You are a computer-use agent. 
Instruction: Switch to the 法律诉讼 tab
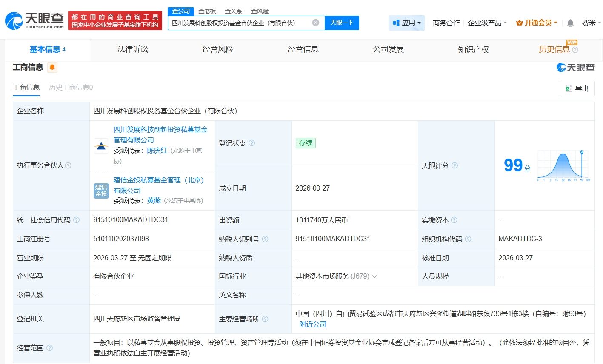point(132,49)
